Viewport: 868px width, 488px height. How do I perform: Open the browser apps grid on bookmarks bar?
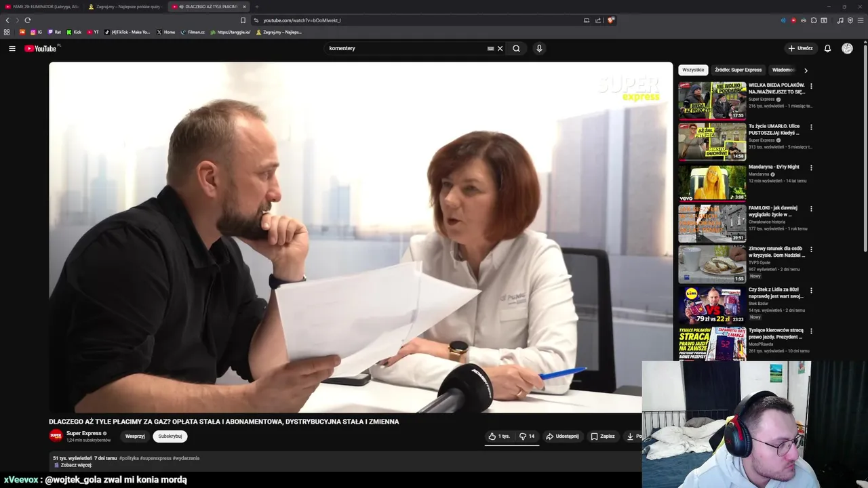pos(7,32)
